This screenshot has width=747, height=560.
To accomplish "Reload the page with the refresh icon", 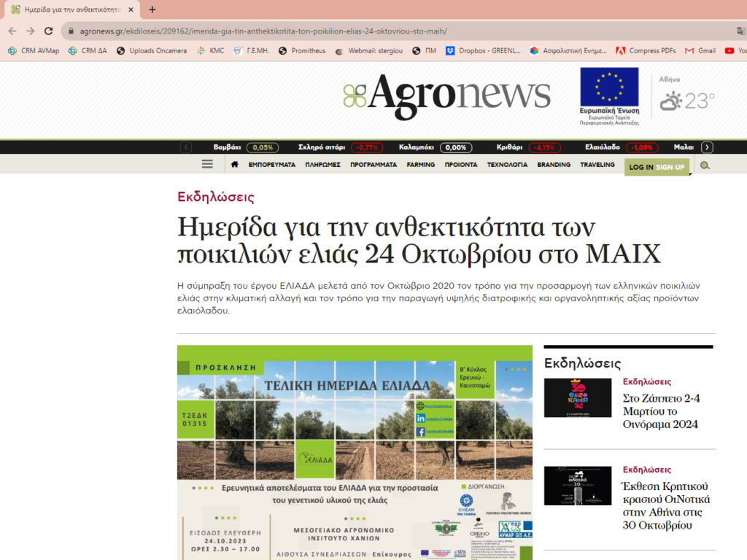I will [x=48, y=31].
